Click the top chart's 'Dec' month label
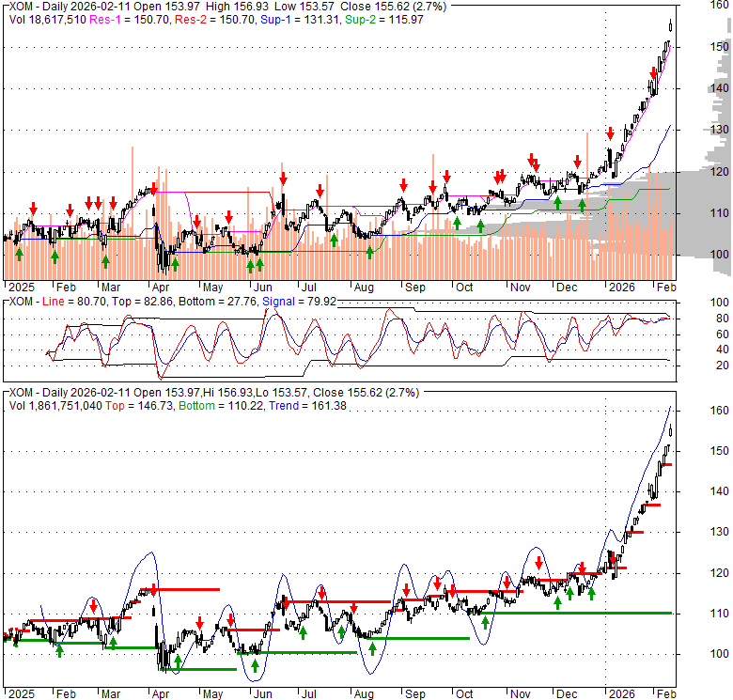733x700 pixels. pyautogui.click(x=567, y=288)
